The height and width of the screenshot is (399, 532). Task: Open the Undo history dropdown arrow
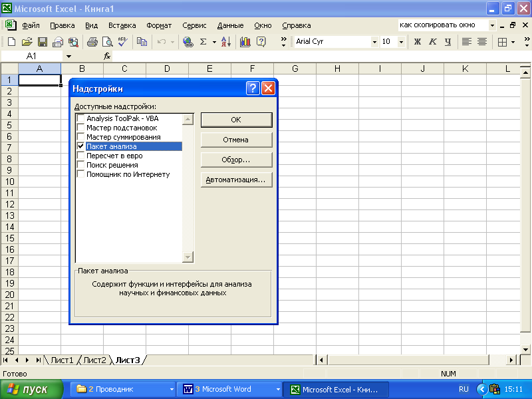[172, 42]
